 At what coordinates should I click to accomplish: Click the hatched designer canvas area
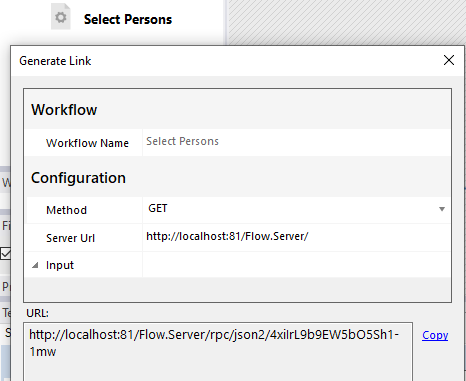click(x=346, y=22)
